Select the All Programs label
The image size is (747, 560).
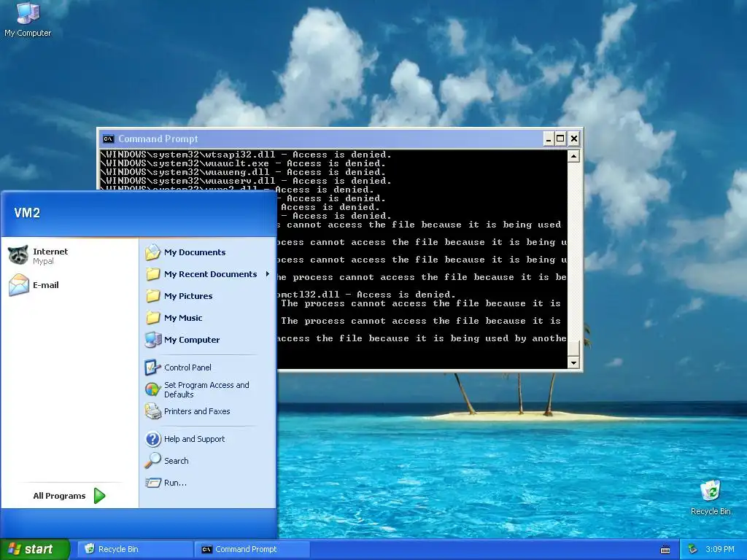tap(59, 496)
